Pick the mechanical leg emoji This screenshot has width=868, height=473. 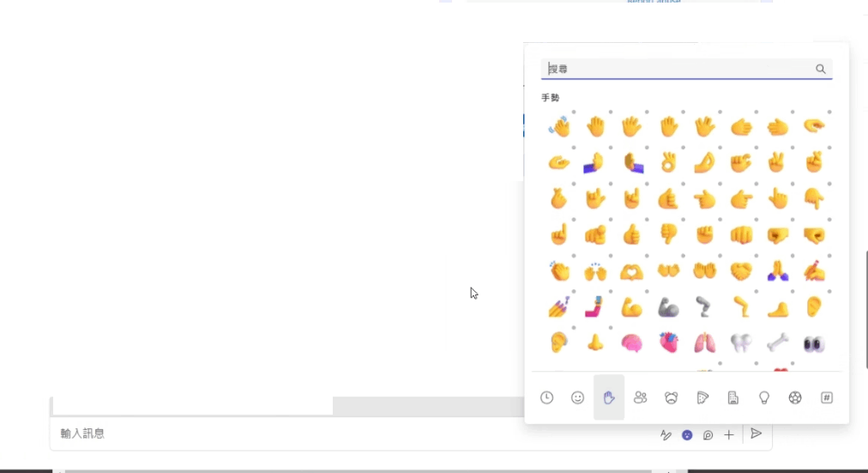tap(705, 307)
